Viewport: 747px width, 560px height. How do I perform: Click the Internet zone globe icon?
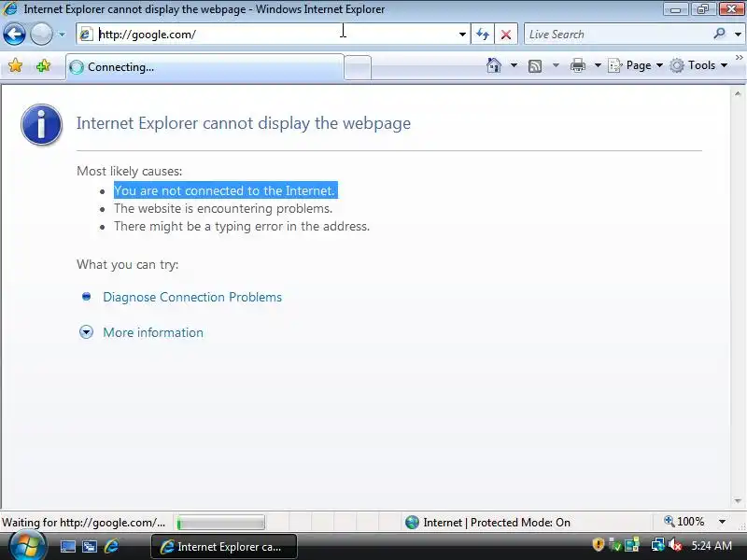point(412,523)
